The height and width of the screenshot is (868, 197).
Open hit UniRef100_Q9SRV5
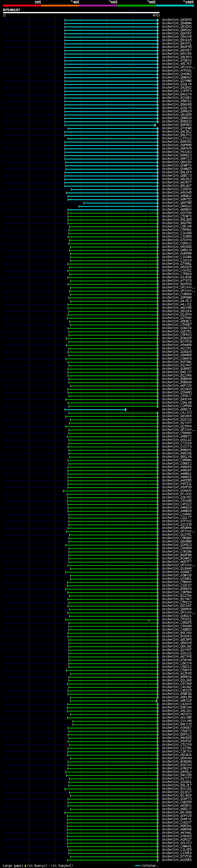177,20
